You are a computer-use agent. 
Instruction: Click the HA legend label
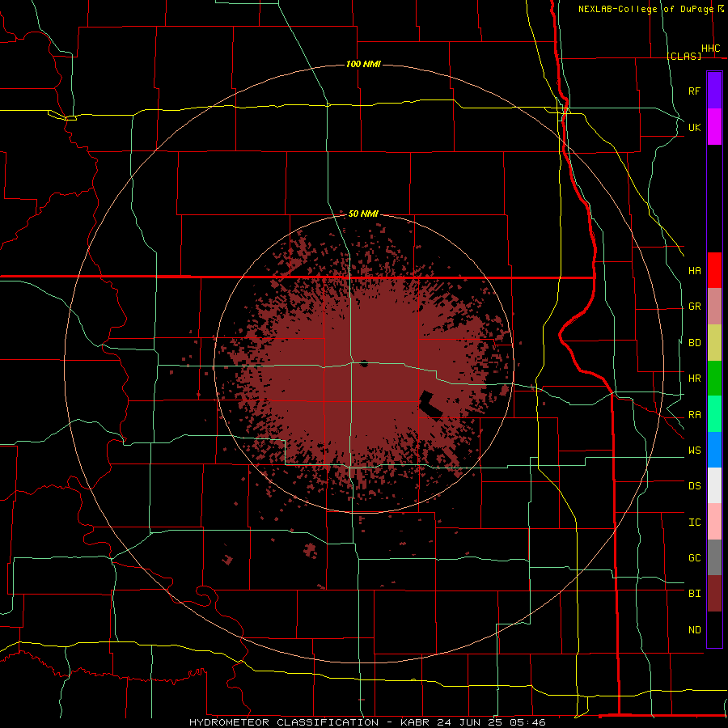click(694, 271)
